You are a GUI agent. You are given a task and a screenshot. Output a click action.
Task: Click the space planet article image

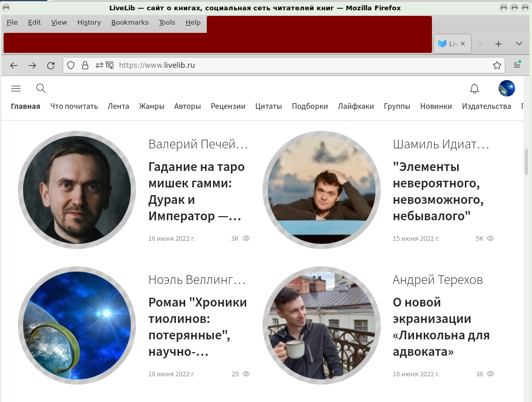tap(77, 326)
